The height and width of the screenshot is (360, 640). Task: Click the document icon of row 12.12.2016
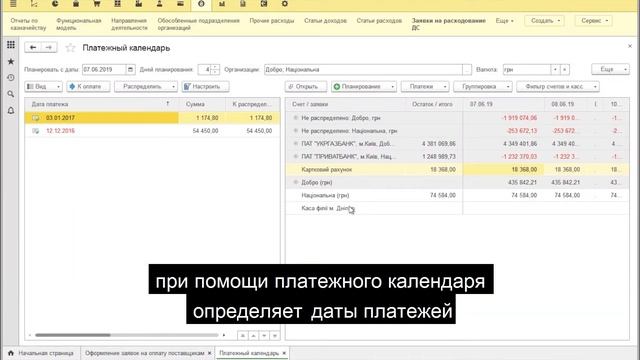click(x=36, y=131)
